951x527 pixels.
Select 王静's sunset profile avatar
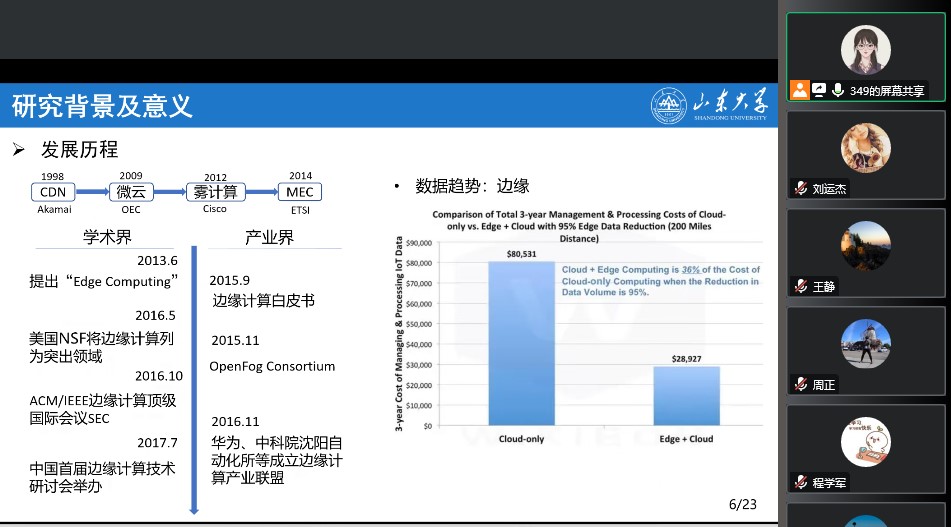(865, 246)
